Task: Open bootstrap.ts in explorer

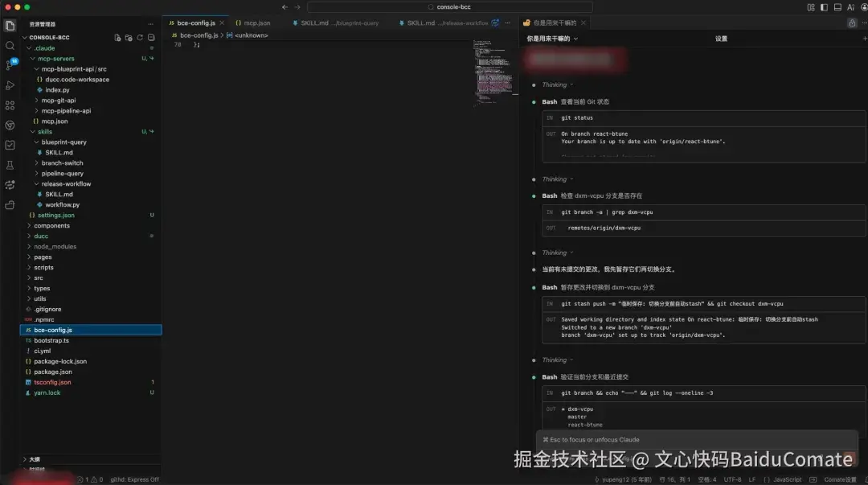Action: [51, 341]
